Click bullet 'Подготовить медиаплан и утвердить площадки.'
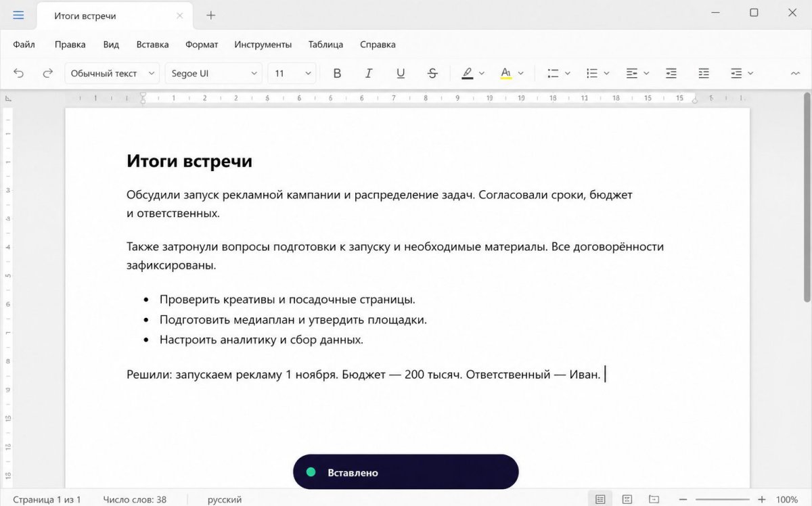 click(x=293, y=319)
